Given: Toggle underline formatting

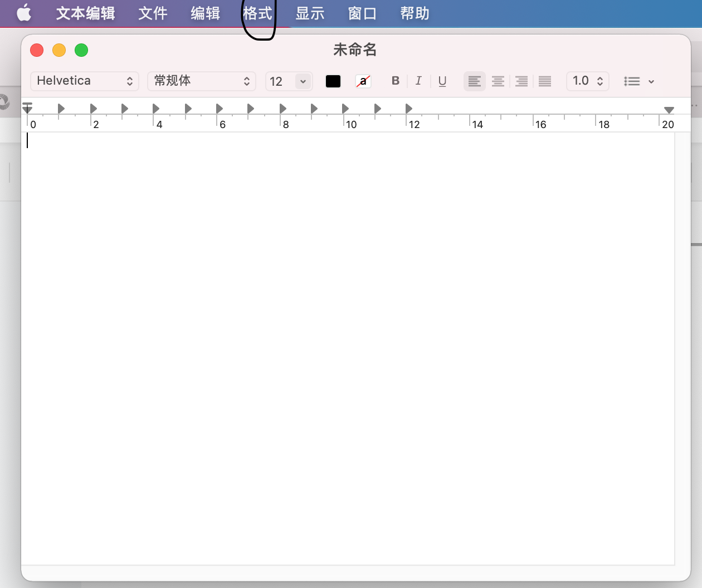Looking at the screenshot, I should click(x=442, y=81).
